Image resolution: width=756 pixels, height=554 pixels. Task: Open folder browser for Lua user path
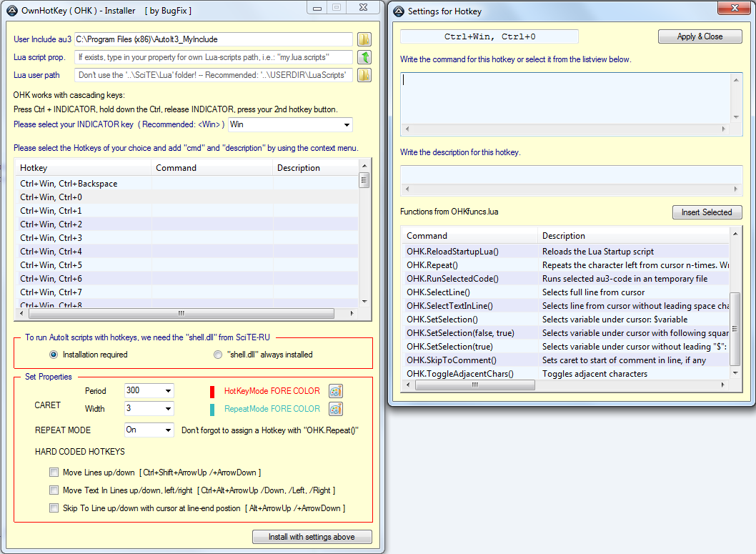pyautogui.click(x=364, y=75)
